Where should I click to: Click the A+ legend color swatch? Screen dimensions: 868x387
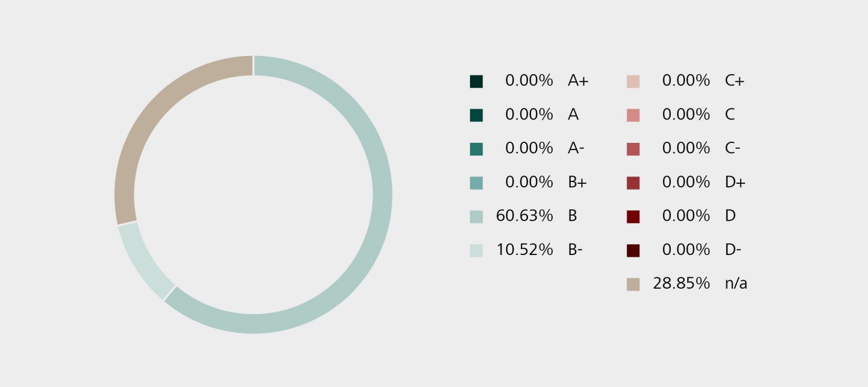(476, 81)
